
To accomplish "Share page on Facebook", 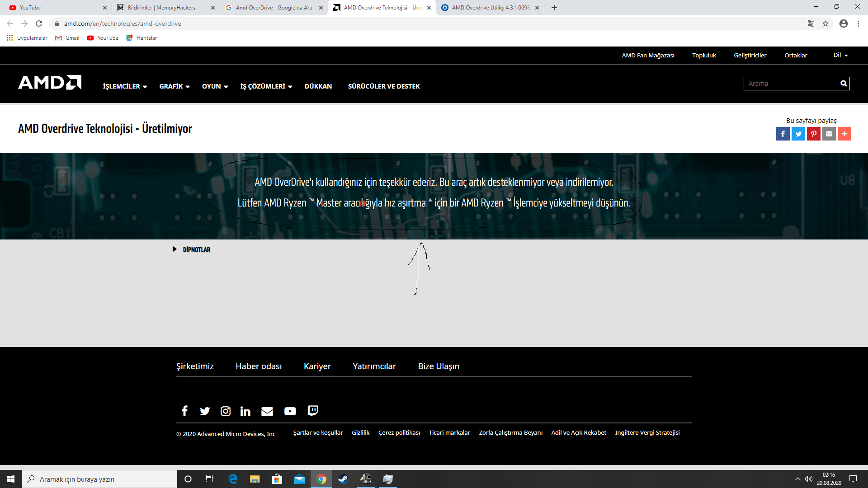I will [x=783, y=134].
